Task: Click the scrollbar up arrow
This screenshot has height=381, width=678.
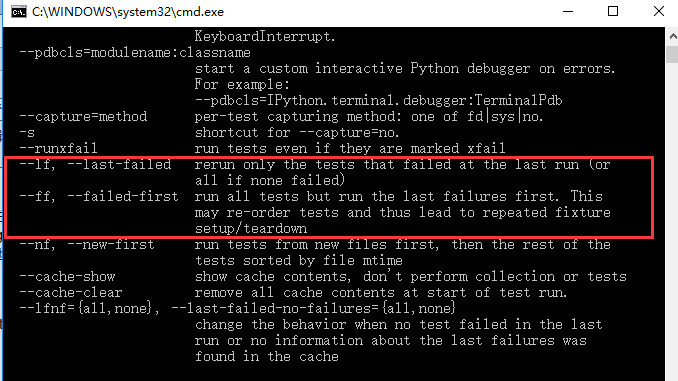Action: (x=672, y=37)
